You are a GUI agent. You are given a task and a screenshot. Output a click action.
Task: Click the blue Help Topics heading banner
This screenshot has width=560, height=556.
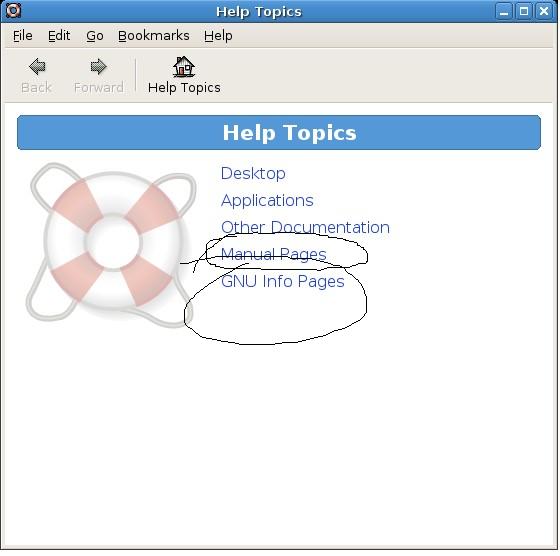click(279, 132)
